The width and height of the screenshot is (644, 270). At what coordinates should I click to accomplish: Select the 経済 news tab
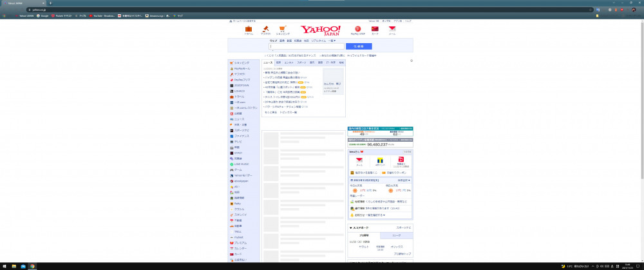[x=278, y=63]
